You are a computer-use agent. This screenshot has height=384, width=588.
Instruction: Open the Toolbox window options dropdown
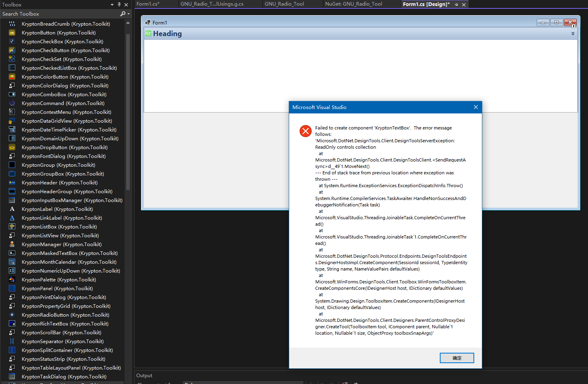(x=112, y=4)
